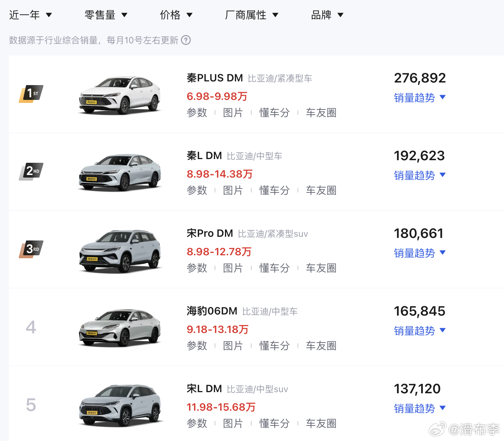Expand the 厂商属性 filter
Viewport: 504px width, 441px height.
tap(252, 15)
